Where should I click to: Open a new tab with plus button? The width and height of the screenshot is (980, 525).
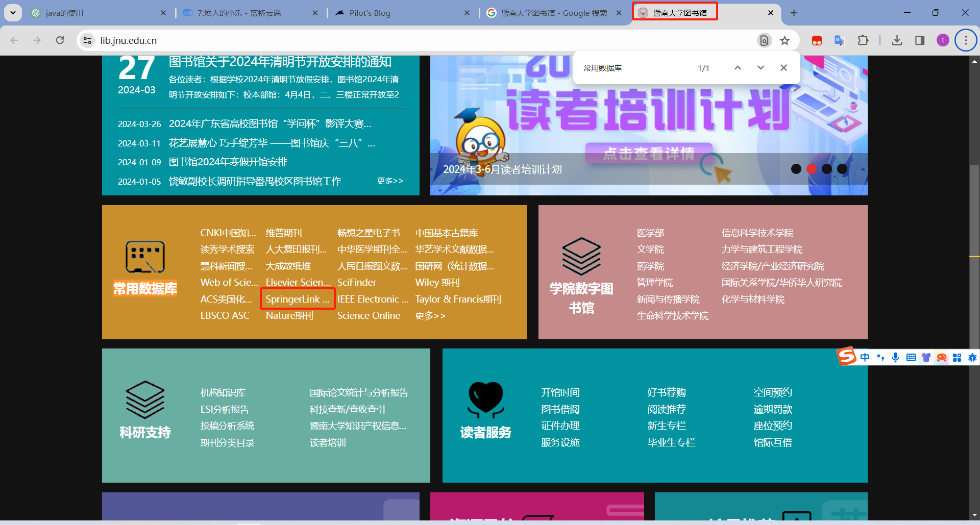click(x=794, y=13)
